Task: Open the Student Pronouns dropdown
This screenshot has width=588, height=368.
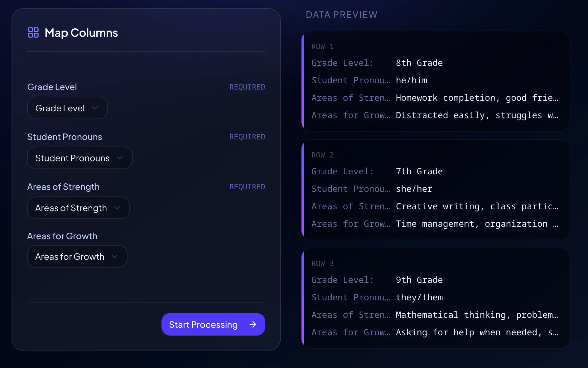Action: pos(80,158)
